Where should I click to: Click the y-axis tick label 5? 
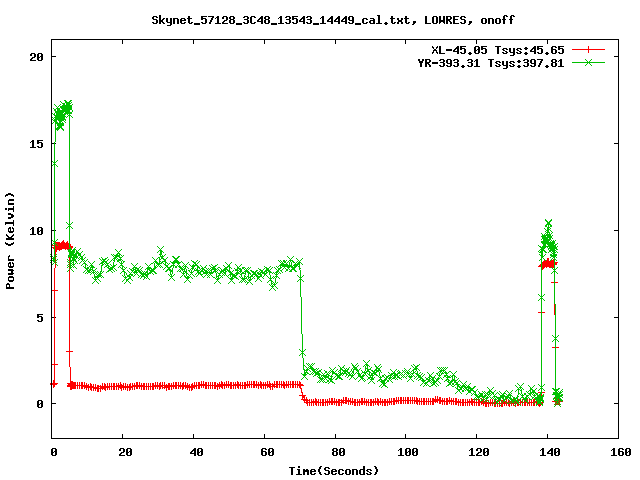[x=40, y=318]
